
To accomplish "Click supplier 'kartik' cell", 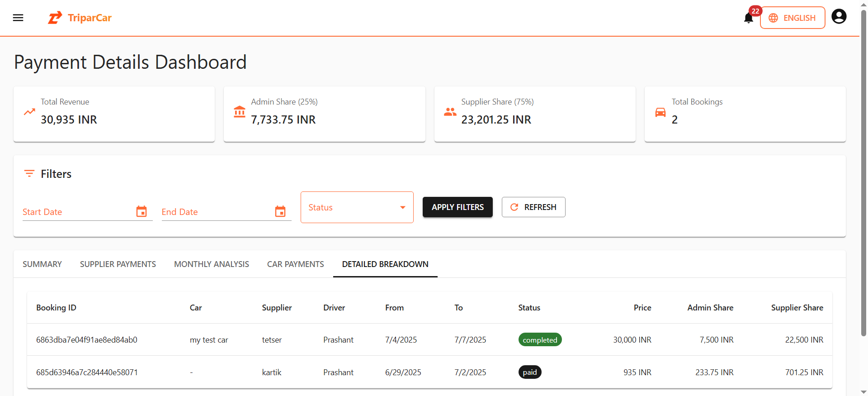I will (x=272, y=372).
